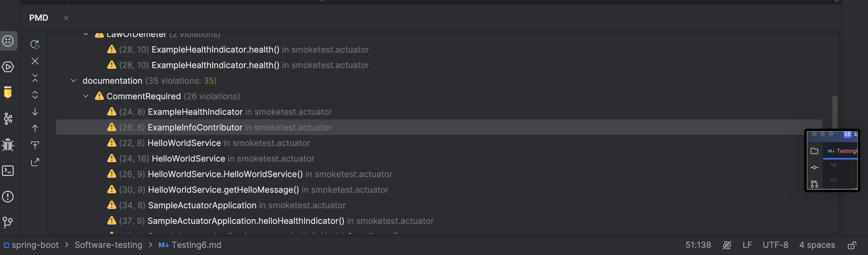Collapse the documentation category node
Image resolution: width=868 pixels, height=255 pixels.
click(73, 81)
